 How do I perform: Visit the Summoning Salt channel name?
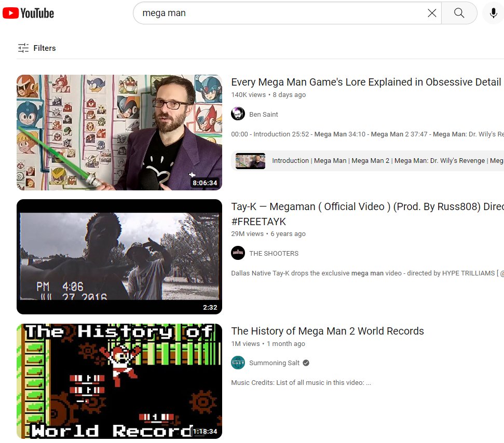pyautogui.click(x=274, y=363)
